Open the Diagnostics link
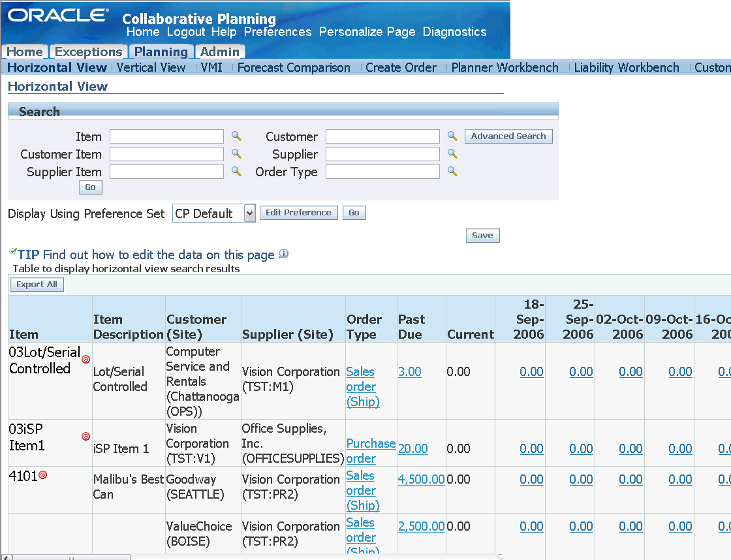The image size is (731, 560). (x=454, y=32)
